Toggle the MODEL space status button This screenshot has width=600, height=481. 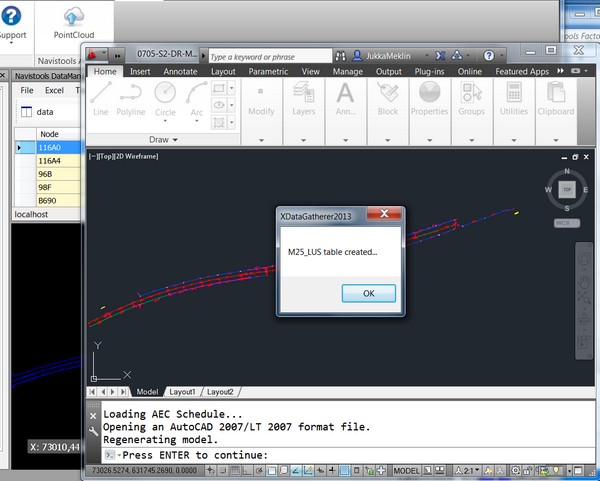tap(407, 470)
